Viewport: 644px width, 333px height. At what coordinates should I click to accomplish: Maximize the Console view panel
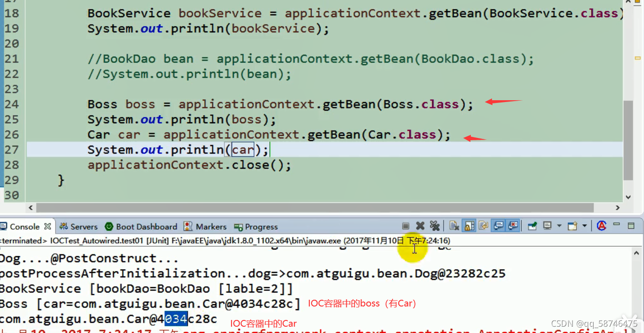[x=631, y=226]
